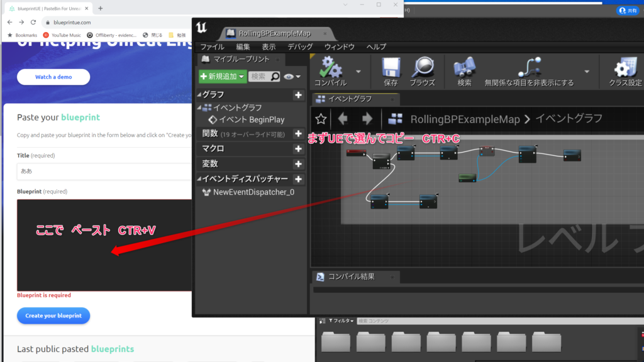Click the graph back navigation arrow
The height and width of the screenshot is (362, 644).
click(343, 119)
